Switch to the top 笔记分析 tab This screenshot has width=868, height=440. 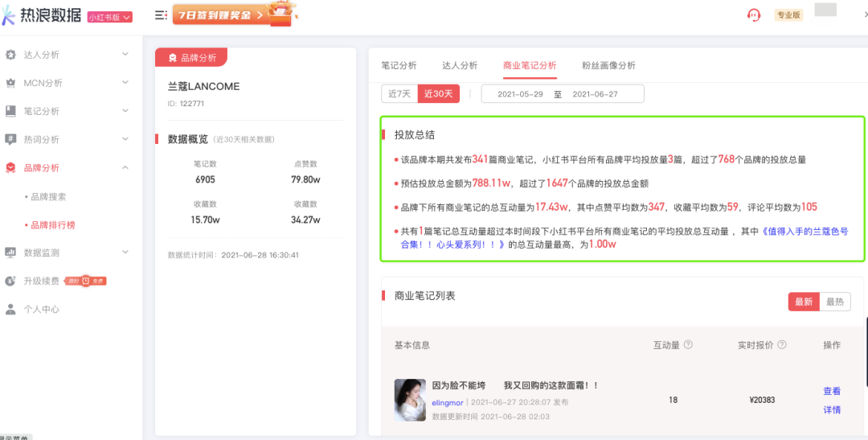(x=399, y=65)
